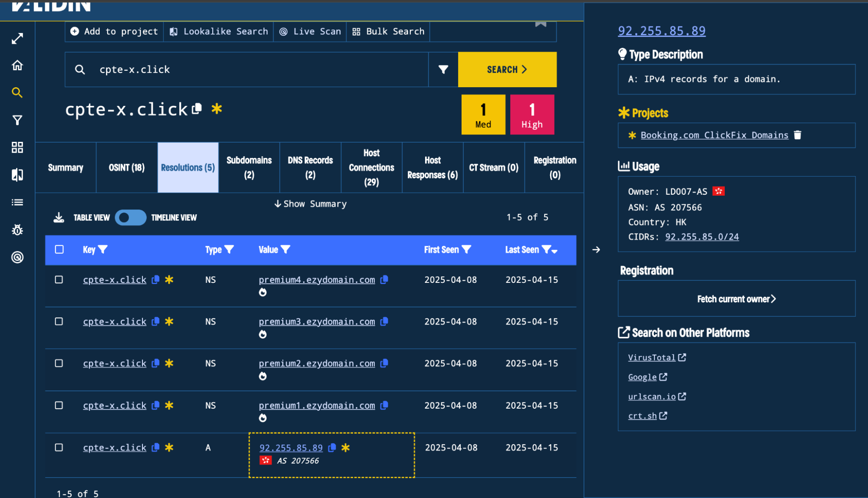Open the list lines sidebar icon
Viewport: 868px width, 498px height.
pos(17,202)
